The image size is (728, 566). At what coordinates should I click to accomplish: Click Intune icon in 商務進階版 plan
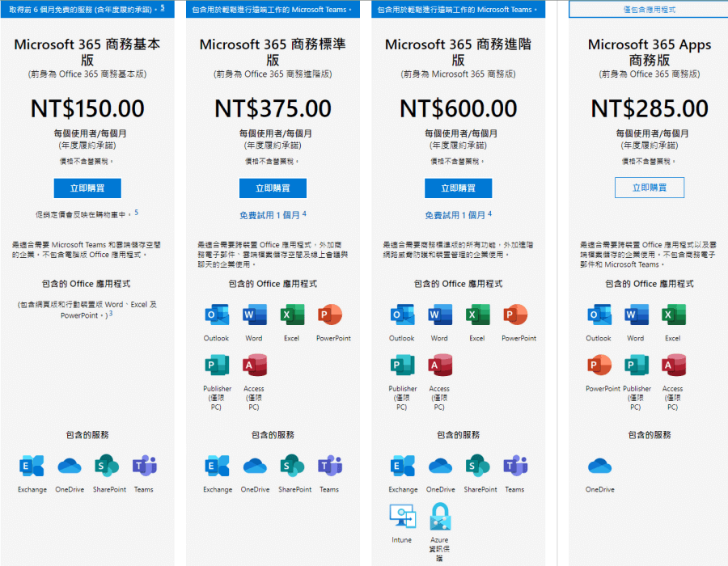[403, 516]
